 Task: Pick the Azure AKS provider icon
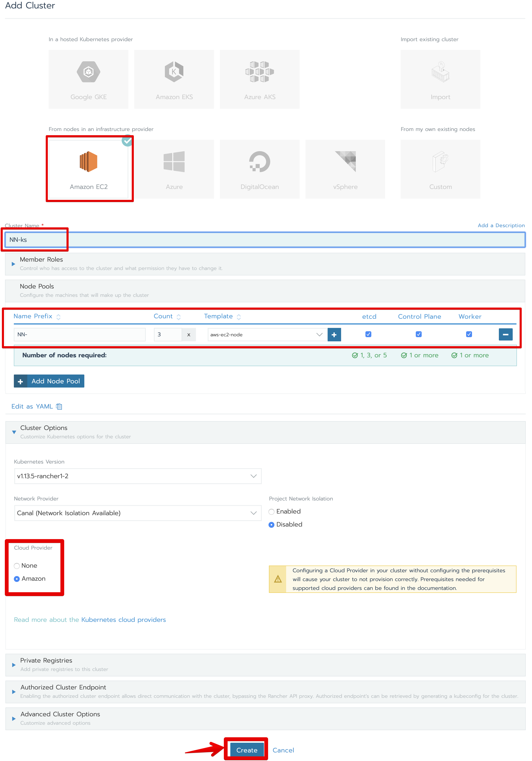tap(259, 72)
